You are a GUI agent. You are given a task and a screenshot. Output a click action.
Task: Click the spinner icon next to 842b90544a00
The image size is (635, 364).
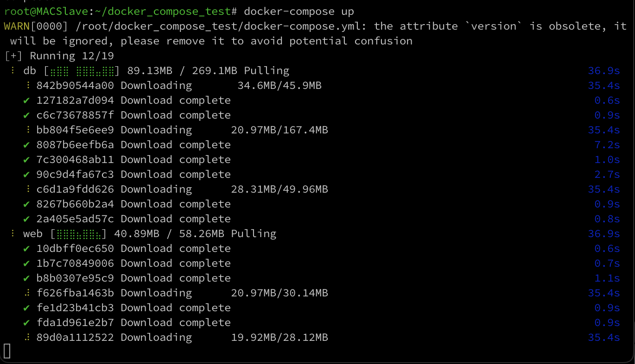click(28, 86)
